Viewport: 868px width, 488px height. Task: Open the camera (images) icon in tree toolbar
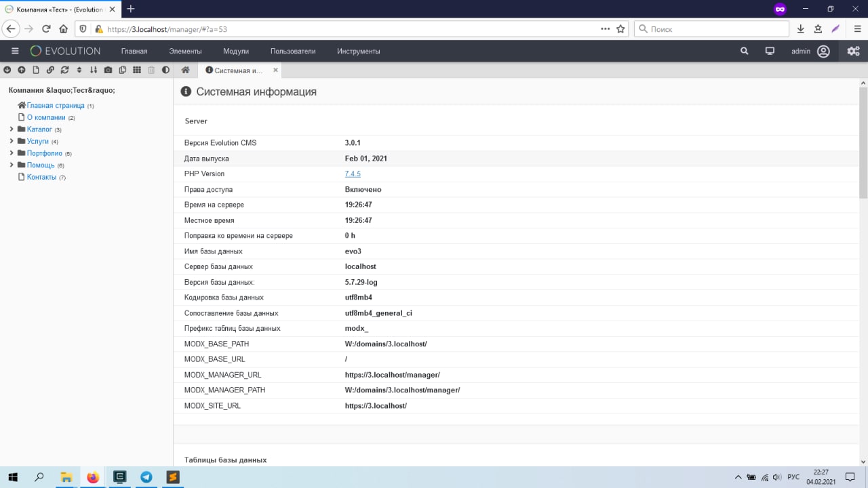[x=108, y=70]
